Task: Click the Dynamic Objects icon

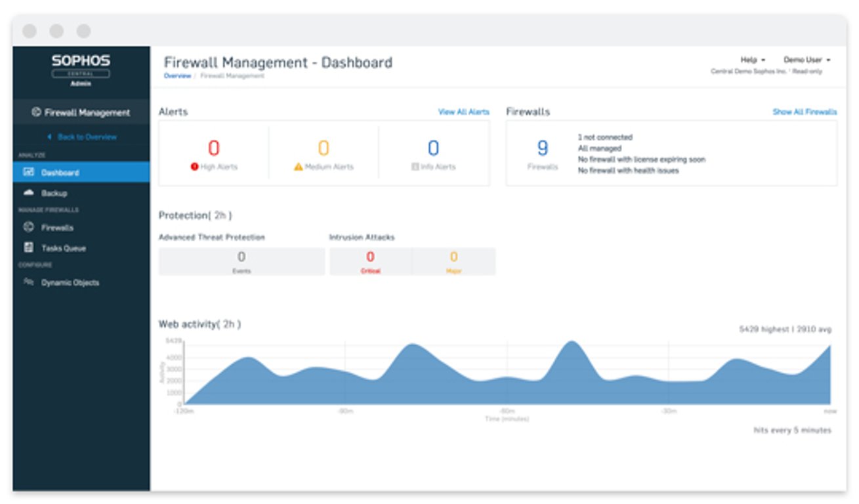Action: click(28, 282)
